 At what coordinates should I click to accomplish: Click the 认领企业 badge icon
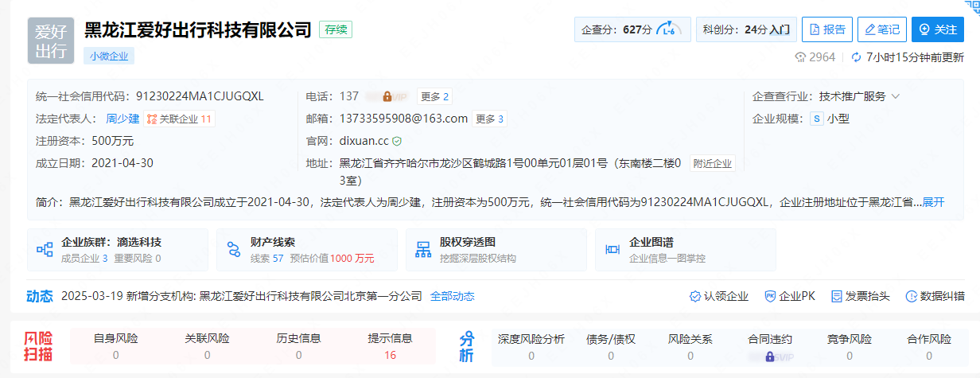pyautogui.click(x=694, y=296)
